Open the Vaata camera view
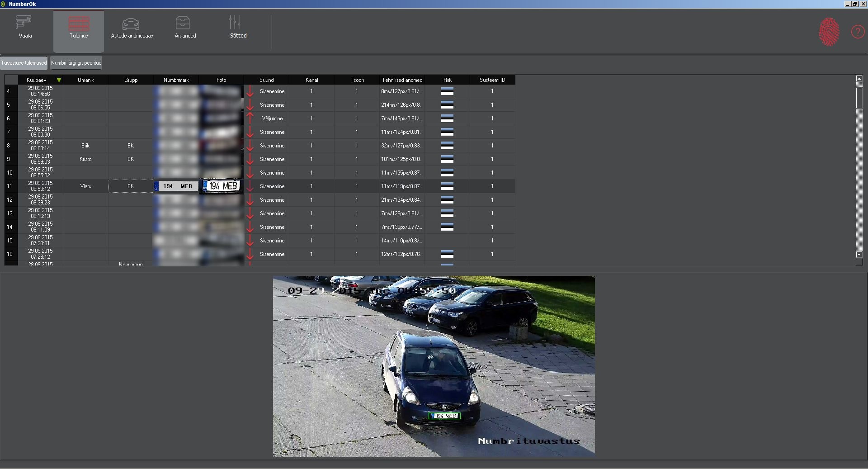Screen dimensions: 868x469 (25, 28)
